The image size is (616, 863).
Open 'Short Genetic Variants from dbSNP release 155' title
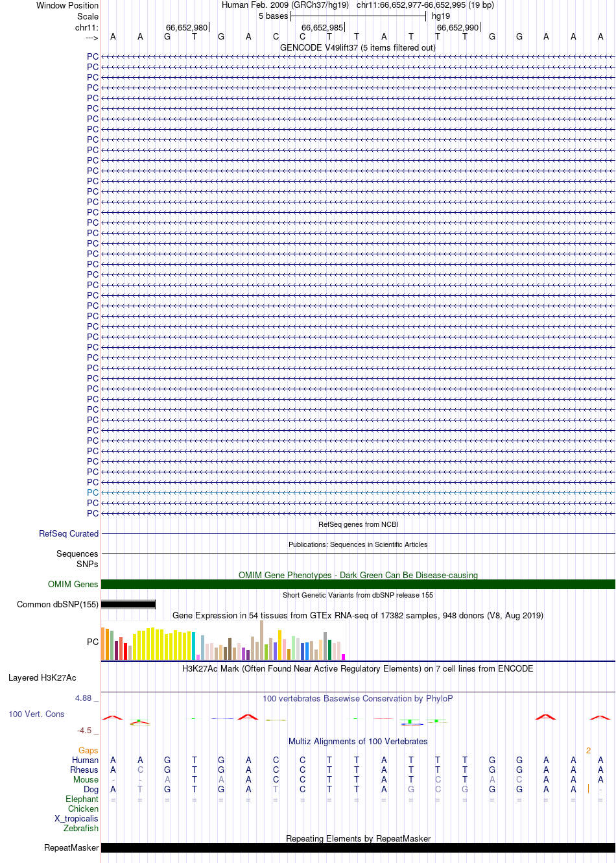358,595
